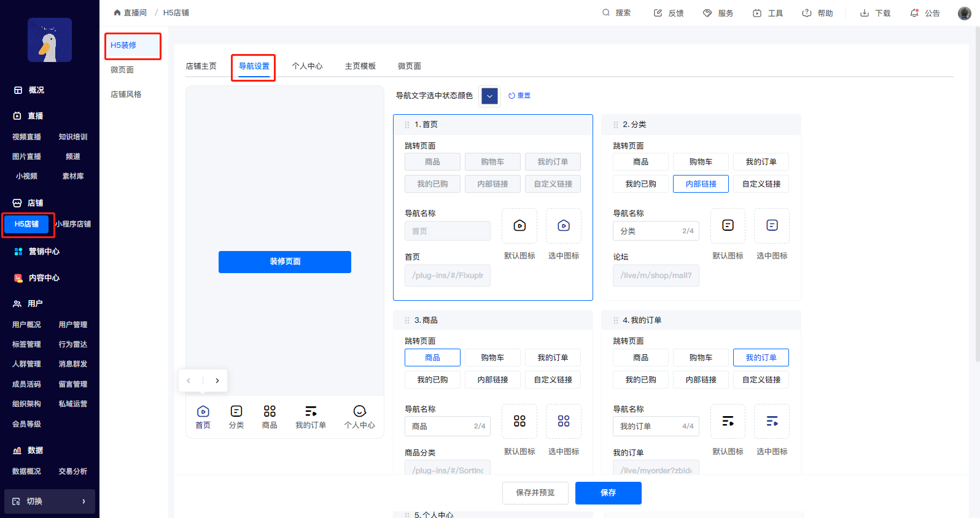
Task: Select 我的已购 in 3. 商品 card
Action: (432, 380)
